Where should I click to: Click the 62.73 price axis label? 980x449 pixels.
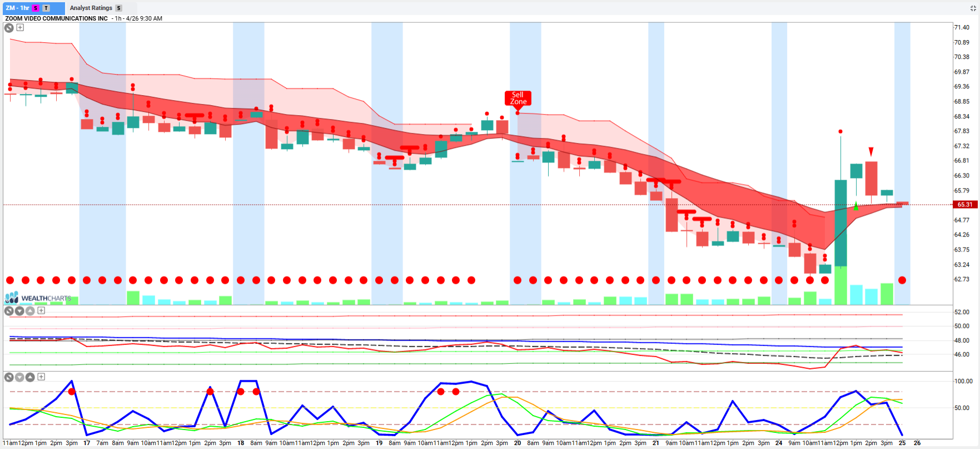point(962,279)
